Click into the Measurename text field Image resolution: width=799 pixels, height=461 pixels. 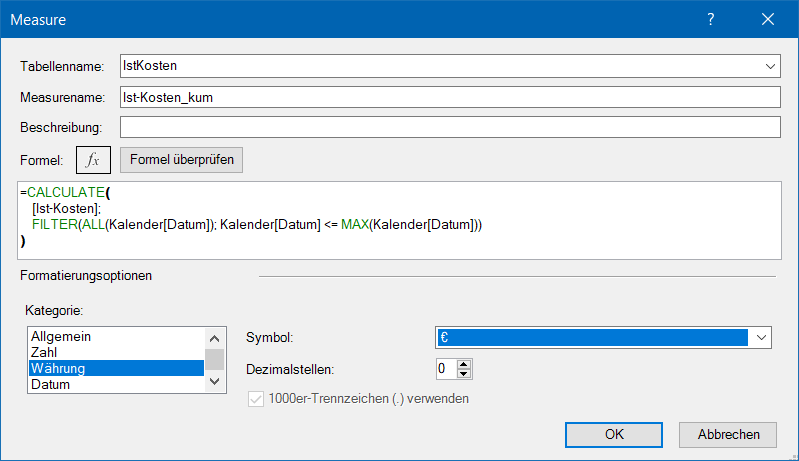448,97
